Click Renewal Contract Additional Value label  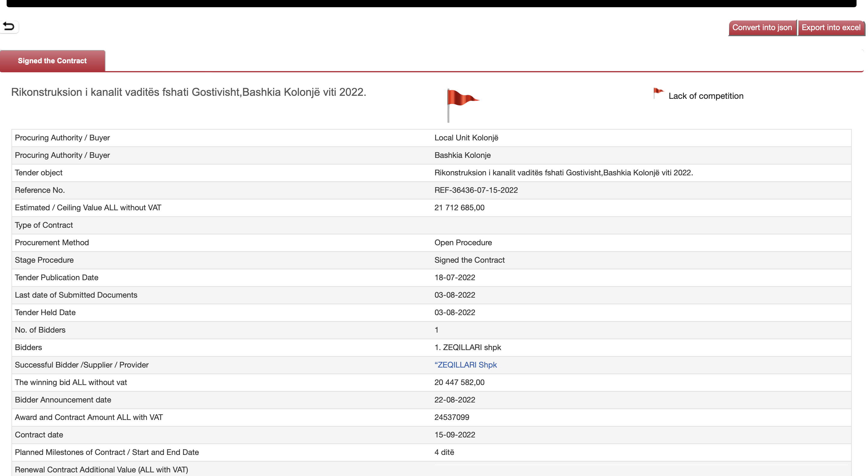pos(102,470)
